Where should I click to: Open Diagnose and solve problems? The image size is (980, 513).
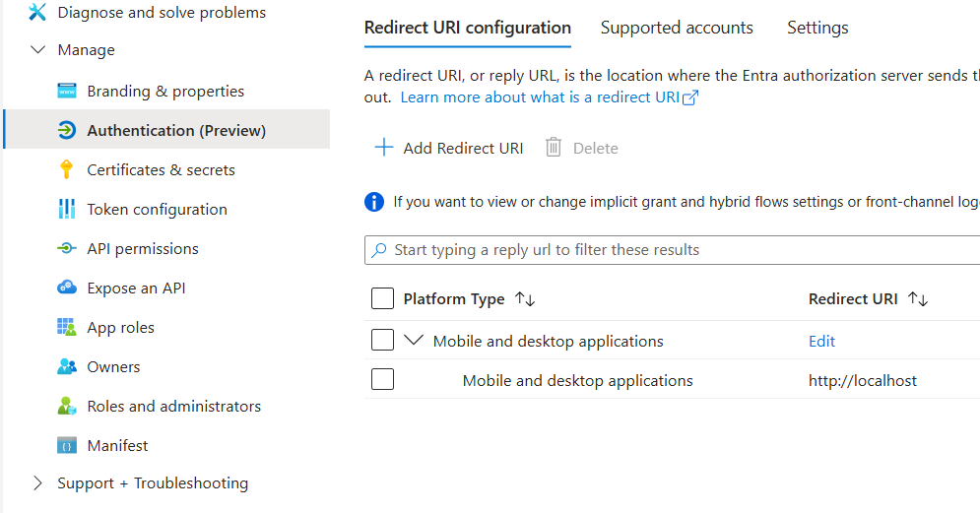[162, 12]
